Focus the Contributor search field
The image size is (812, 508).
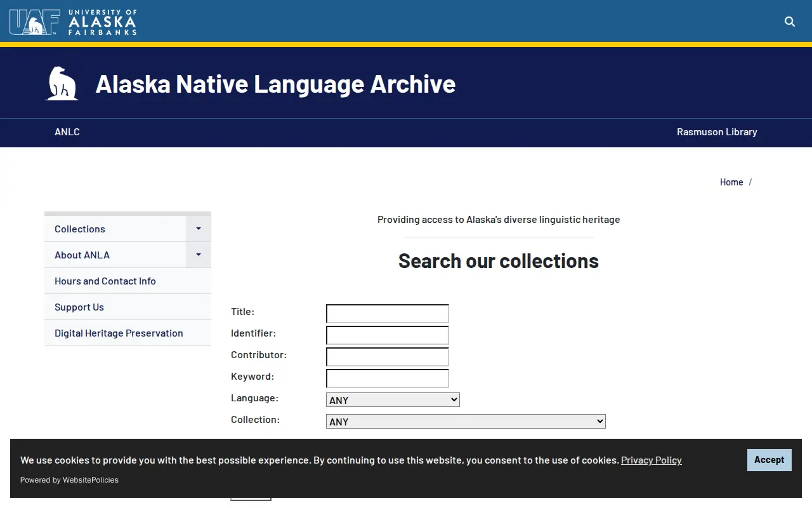(x=388, y=357)
